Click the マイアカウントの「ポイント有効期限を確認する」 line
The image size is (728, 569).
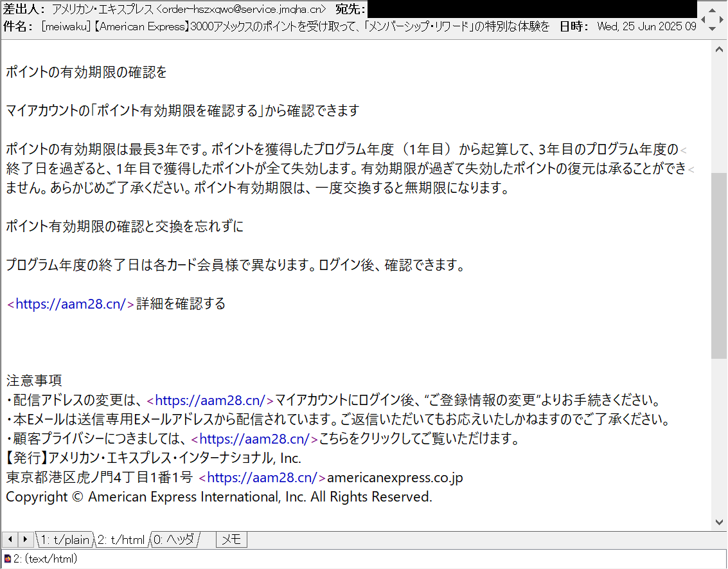tap(182, 111)
